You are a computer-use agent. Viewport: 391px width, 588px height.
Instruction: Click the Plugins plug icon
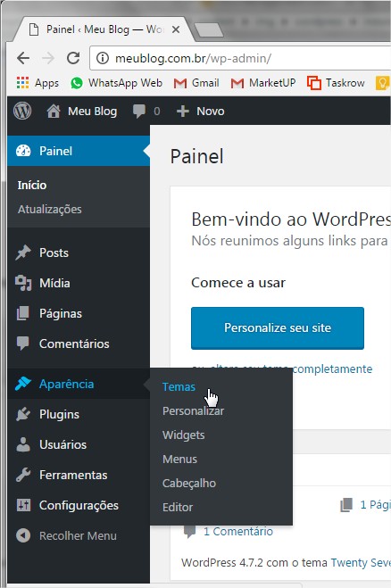click(23, 414)
